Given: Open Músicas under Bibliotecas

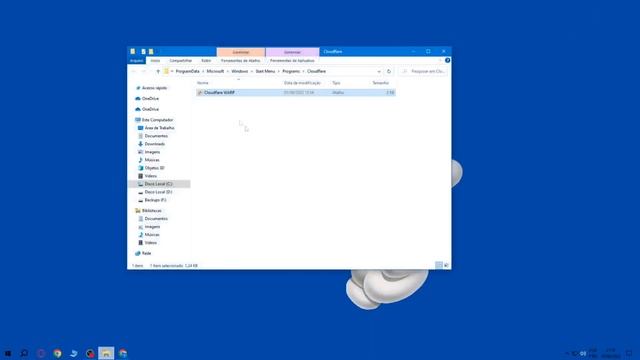Looking at the screenshot, I should [x=152, y=235].
